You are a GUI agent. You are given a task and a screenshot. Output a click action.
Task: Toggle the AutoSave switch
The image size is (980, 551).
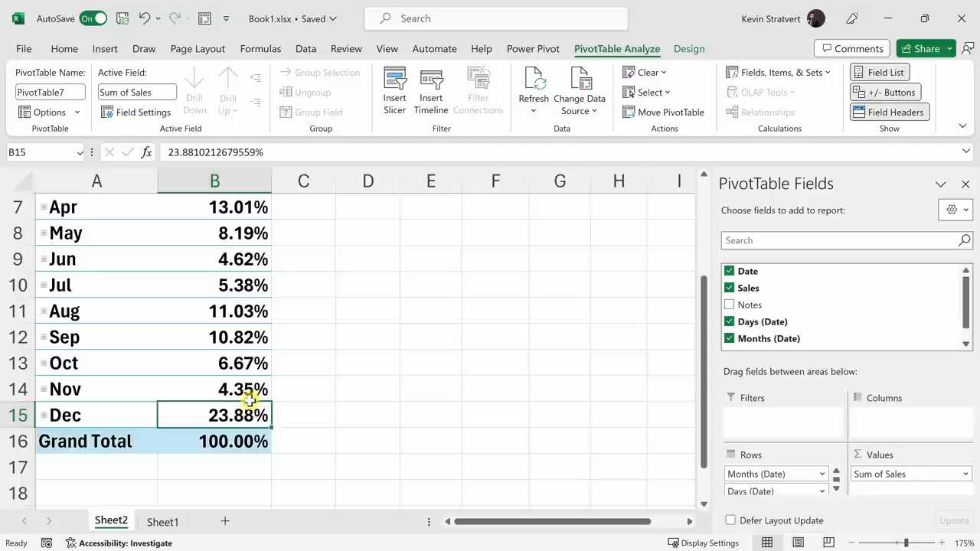tap(93, 18)
